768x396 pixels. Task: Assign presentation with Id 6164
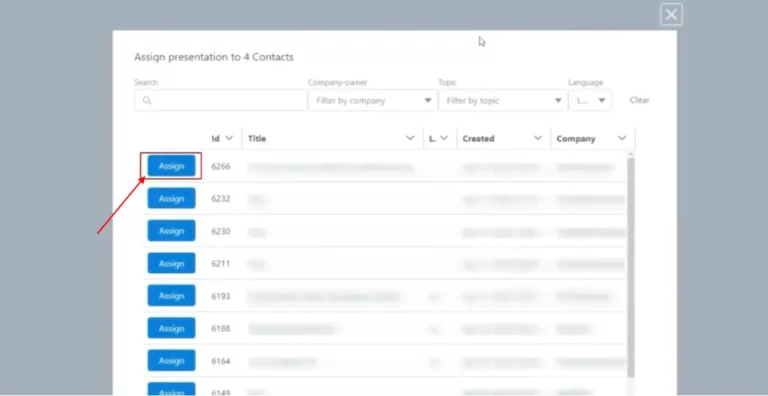171,361
